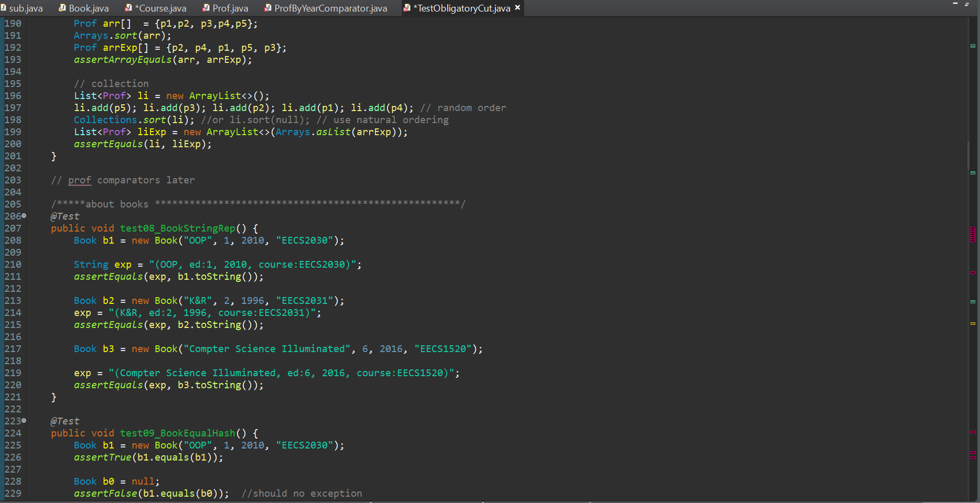Screen dimensions: 980x503
Task: Click "assertArrayEquals(arr, arrExp);" statement
Action: pos(163,60)
